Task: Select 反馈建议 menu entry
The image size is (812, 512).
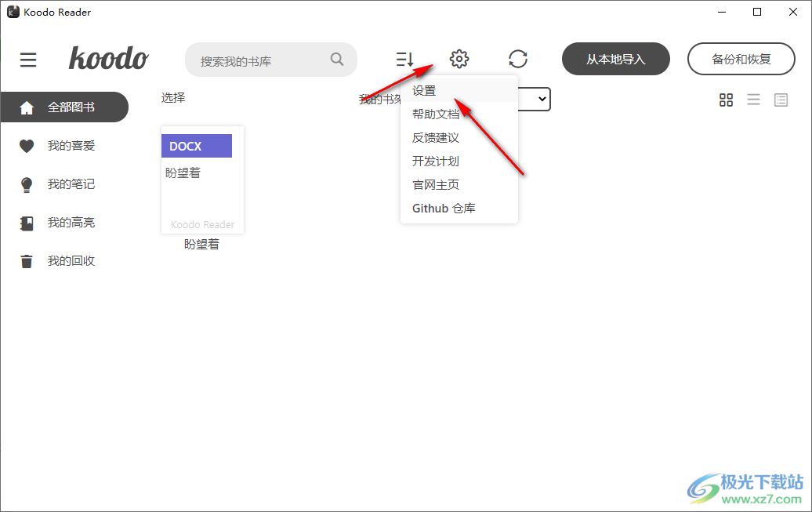Action: 459,138
